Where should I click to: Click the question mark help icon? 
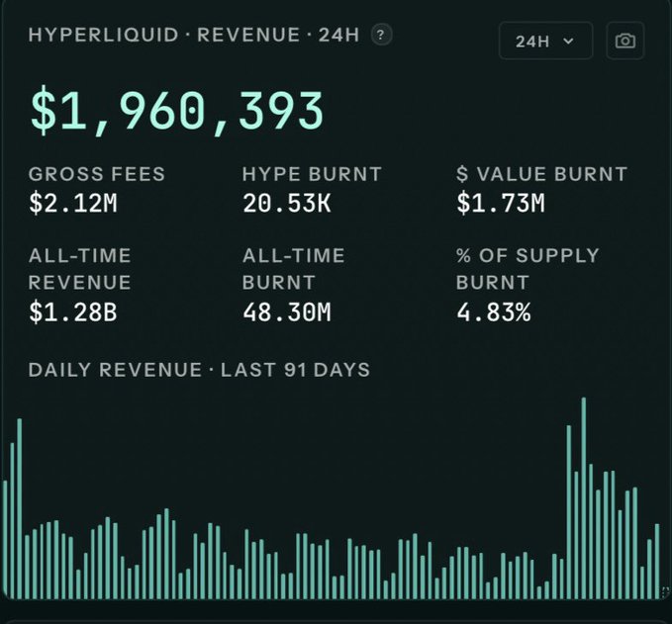coord(381,35)
